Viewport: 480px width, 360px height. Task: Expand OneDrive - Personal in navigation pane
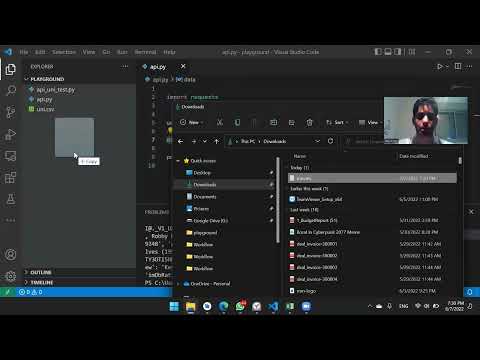(178, 284)
